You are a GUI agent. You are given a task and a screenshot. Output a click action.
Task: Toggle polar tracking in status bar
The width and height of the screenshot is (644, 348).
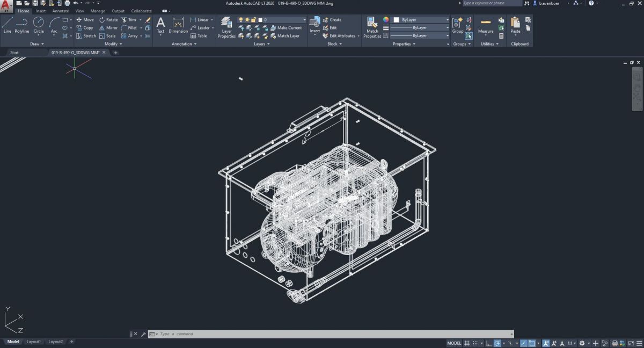pos(497,343)
